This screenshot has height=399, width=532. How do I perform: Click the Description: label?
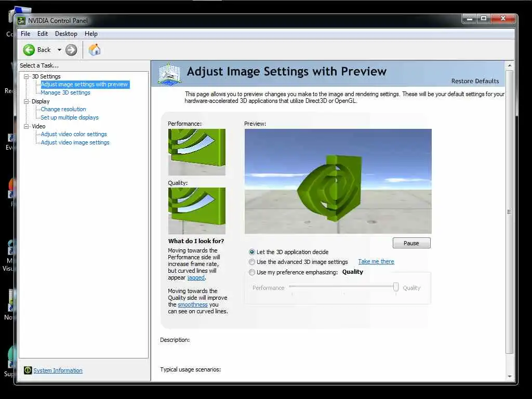tap(175, 340)
